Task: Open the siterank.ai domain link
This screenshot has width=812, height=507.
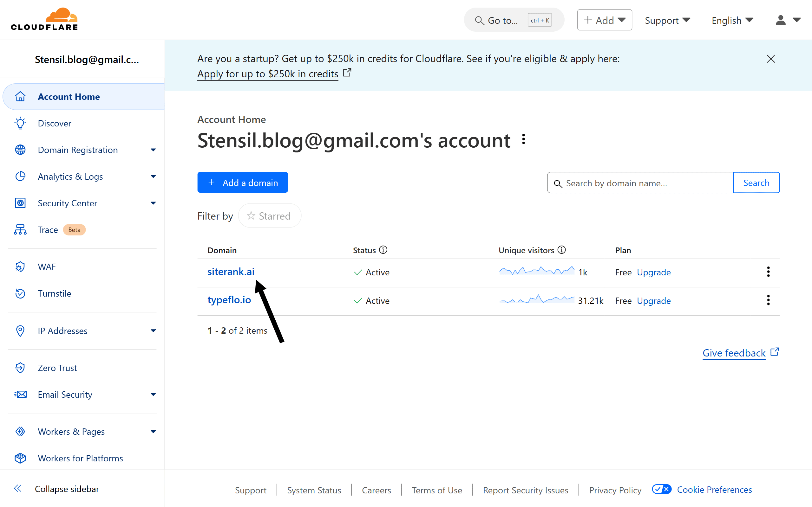Action: 231,272
